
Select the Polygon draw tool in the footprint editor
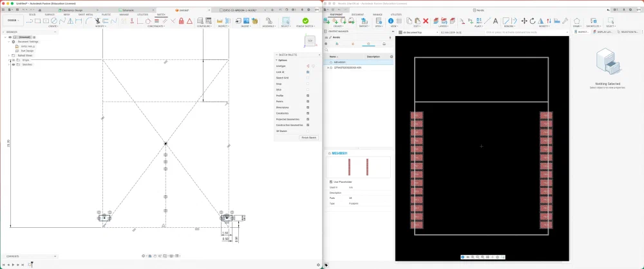pos(576,21)
